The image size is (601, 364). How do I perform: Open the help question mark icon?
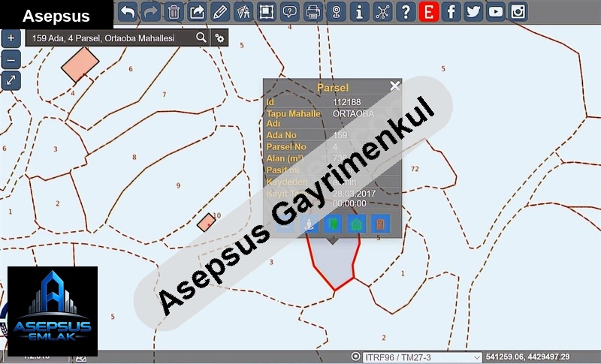pyautogui.click(x=405, y=11)
